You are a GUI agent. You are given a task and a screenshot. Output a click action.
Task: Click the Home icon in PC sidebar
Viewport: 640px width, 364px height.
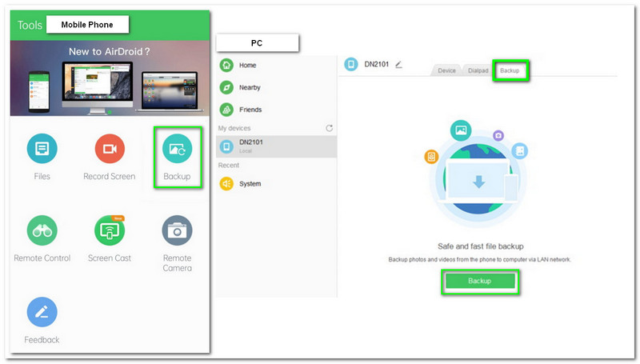coord(226,66)
